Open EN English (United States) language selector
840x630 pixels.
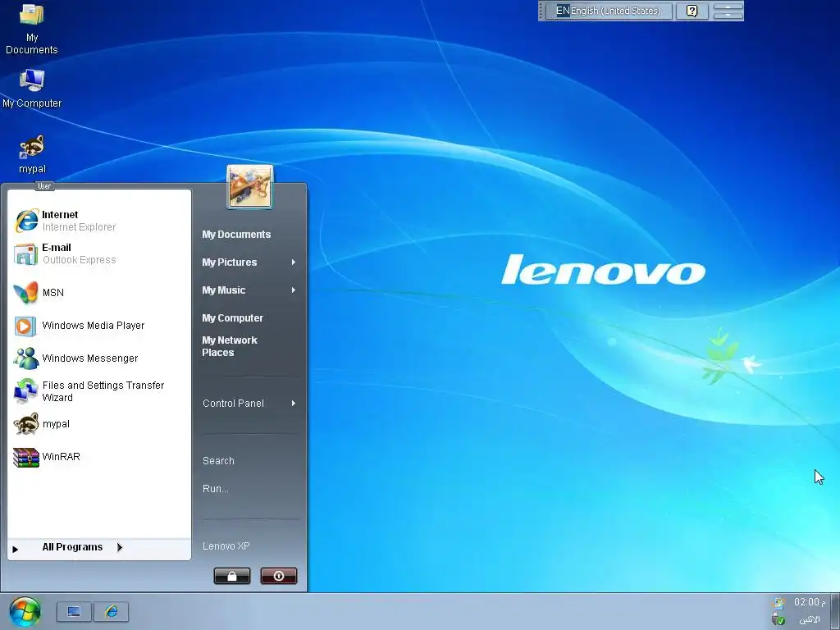point(609,11)
